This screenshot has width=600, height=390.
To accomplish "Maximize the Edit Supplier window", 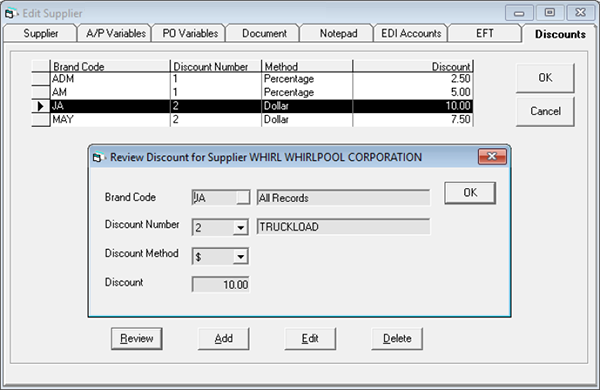I will (x=550, y=13).
